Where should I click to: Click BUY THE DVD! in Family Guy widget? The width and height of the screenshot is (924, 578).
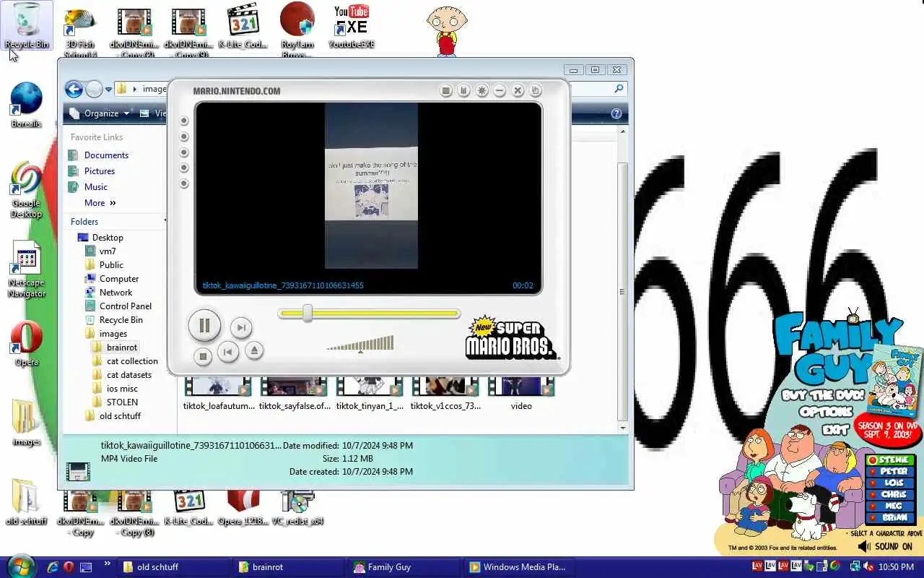click(x=824, y=395)
